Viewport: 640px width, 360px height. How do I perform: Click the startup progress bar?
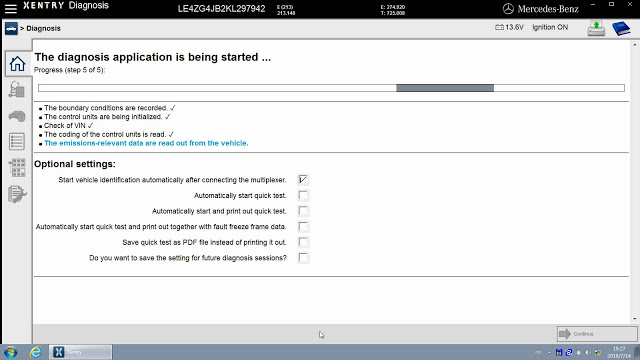pos(331,88)
